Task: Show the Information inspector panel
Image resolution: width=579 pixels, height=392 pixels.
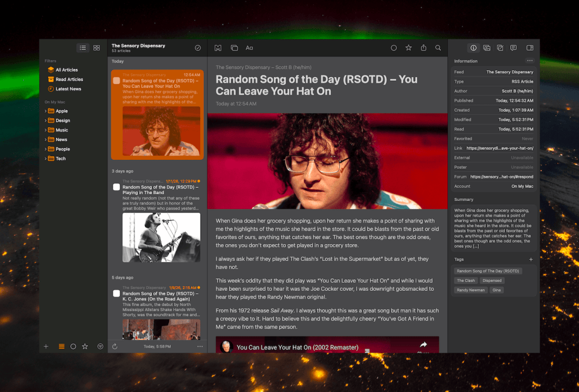Action: 474,48
